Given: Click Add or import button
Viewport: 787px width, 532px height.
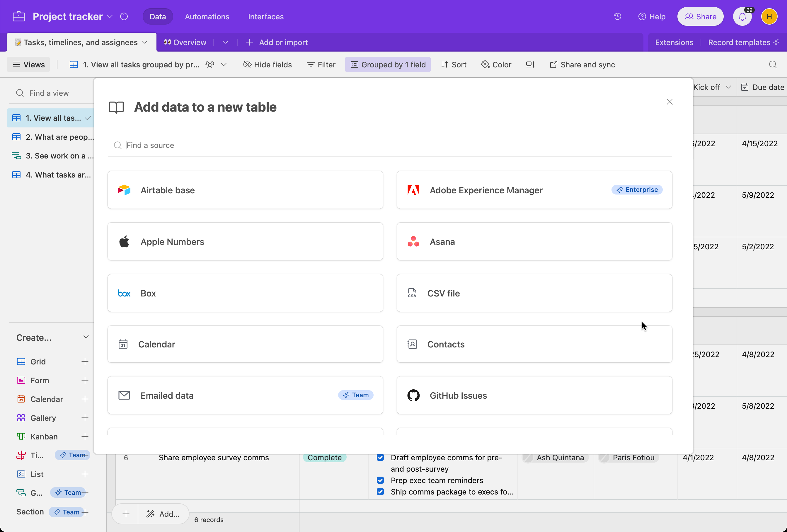Looking at the screenshot, I should [x=277, y=42].
